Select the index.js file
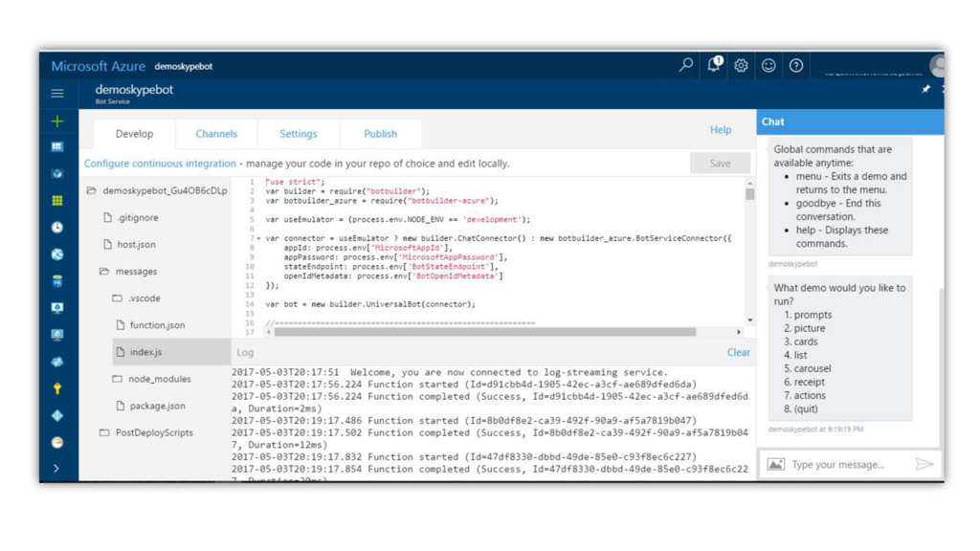This screenshot has width=980, height=551. click(171, 352)
